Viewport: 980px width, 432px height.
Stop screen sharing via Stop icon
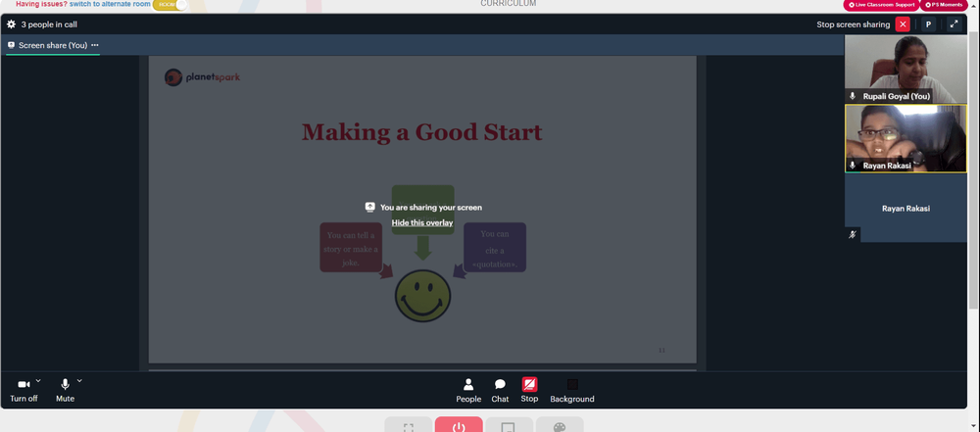click(x=529, y=391)
